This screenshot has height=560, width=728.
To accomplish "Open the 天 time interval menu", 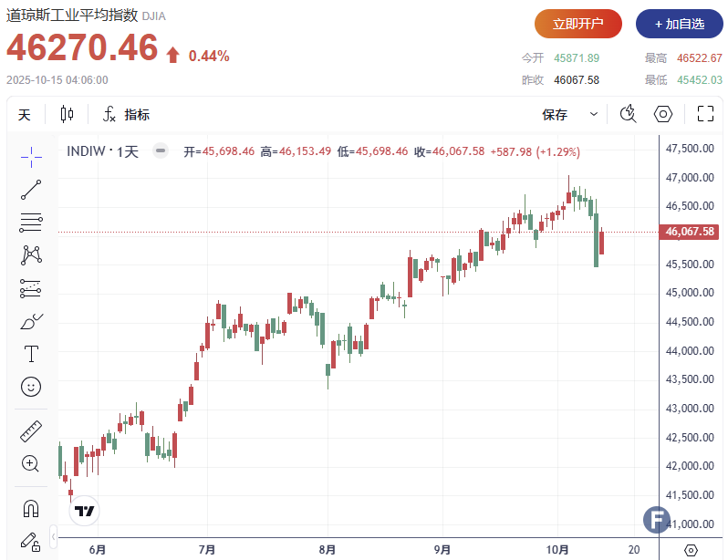I will pyautogui.click(x=25, y=115).
